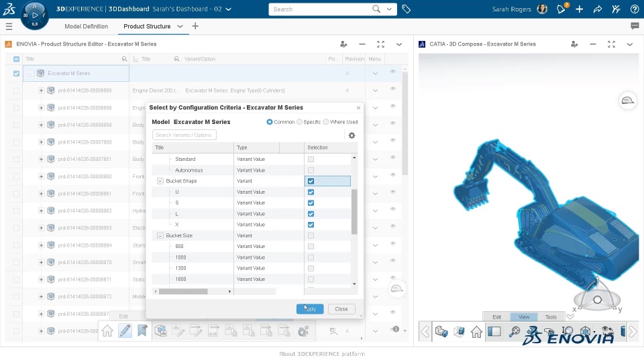Open the Tools tab in CATIA toolbar
The width and height of the screenshot is (644, 362).
coord(551,317)
